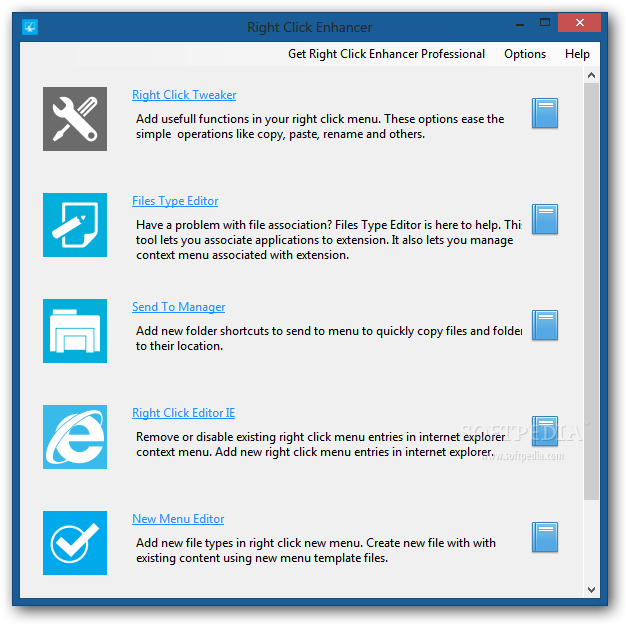Image resolution: width=628 pixels, height=626 pixels.
Task: Open the Options menu
Action: click(525, 54)
